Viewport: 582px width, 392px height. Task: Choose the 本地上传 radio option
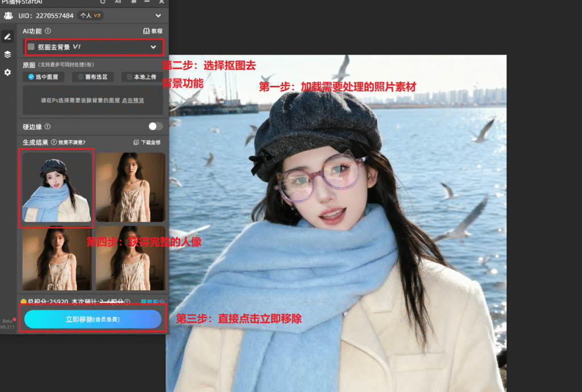click(141, 77)
